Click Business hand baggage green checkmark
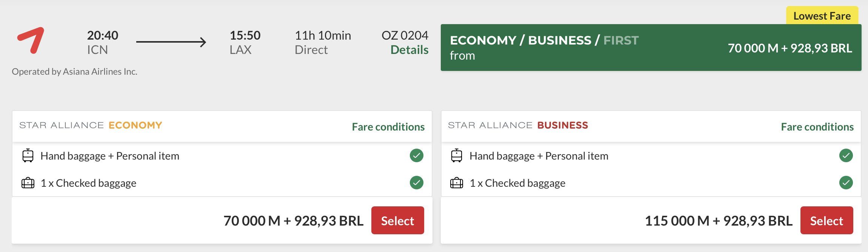 coord(846,155)
